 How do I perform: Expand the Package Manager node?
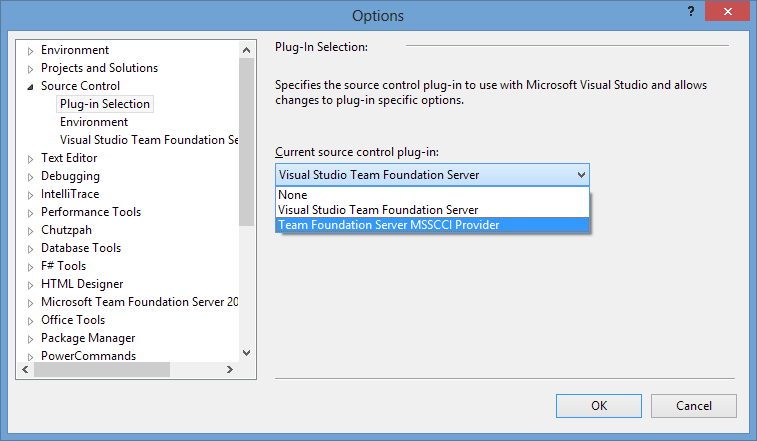pos(30,339)
